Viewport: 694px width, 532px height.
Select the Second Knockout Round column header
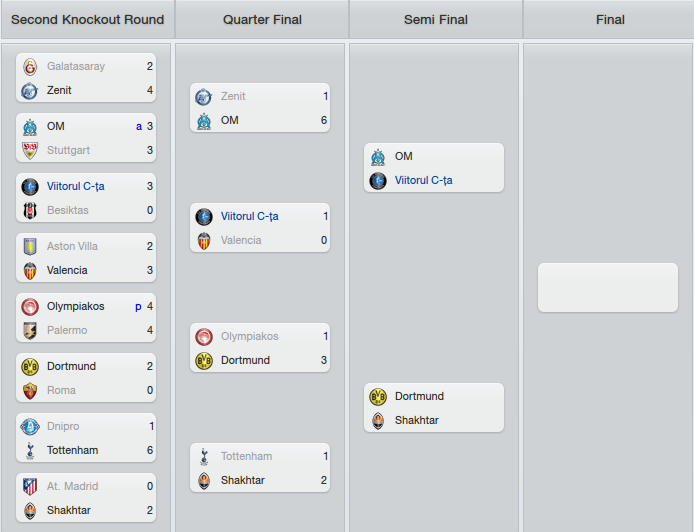coord(88,19)
